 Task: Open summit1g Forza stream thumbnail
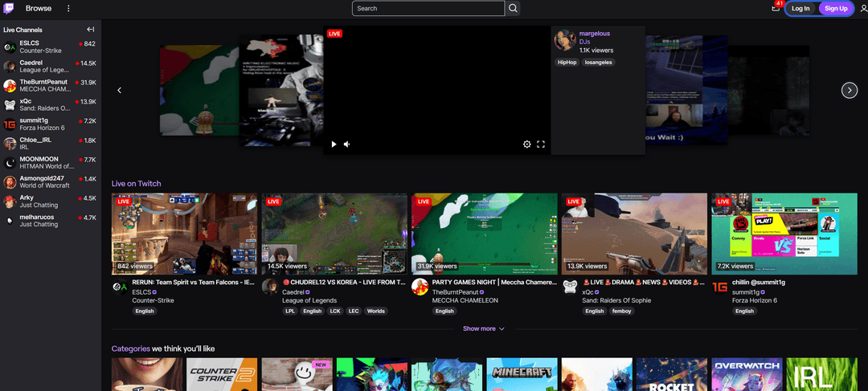click(x=784, y=234)
